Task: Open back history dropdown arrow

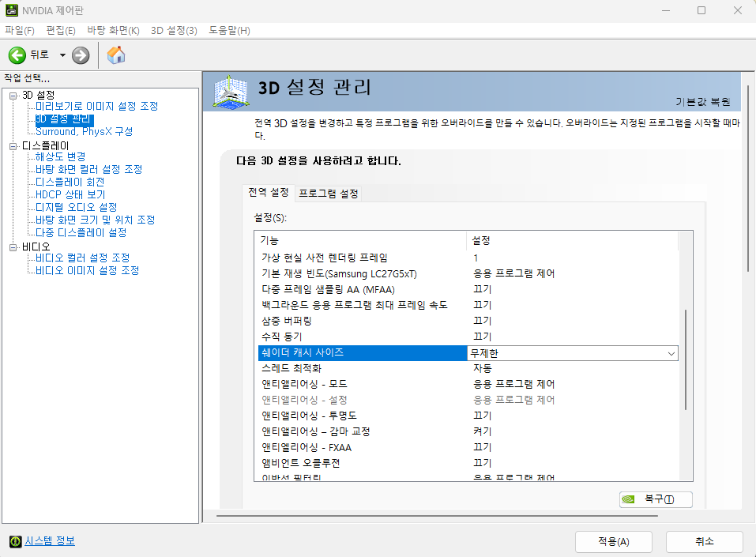Action: pos(62,55)
